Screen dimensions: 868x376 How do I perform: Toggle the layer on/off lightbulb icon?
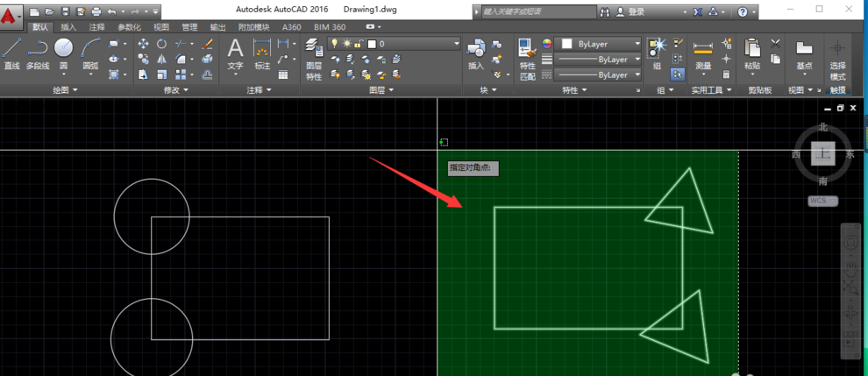click(334, 43)
